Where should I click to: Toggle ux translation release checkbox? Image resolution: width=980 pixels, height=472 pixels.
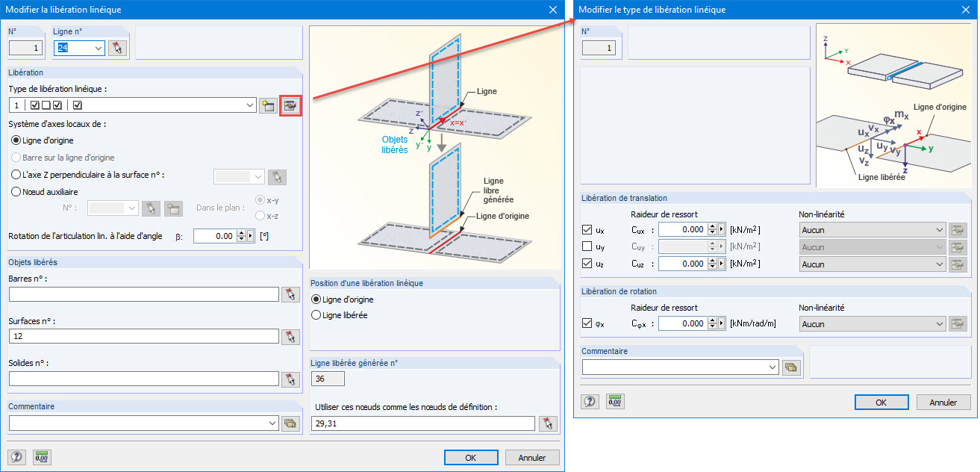pyautogui.click(x=587, y=230)
